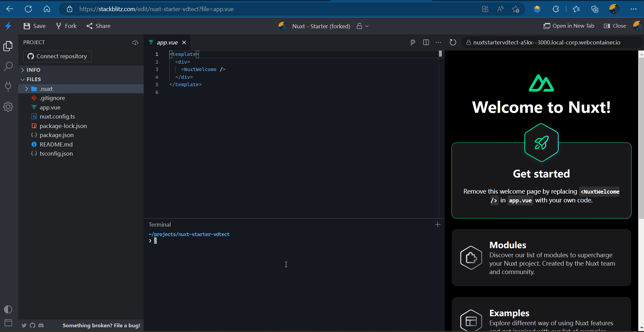Share the project
This screenshot has width=644, height=332.
(x=98, y=26)
